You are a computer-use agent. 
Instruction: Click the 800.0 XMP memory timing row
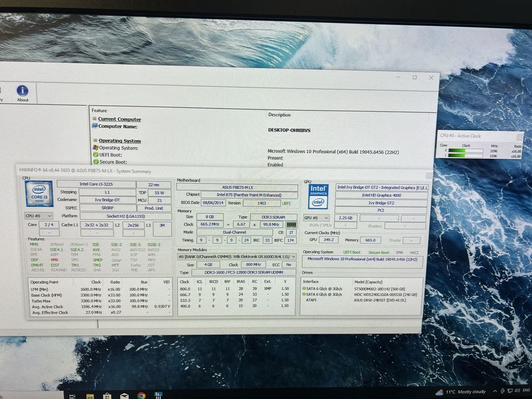pyautogui.click(x=235, y=289)
